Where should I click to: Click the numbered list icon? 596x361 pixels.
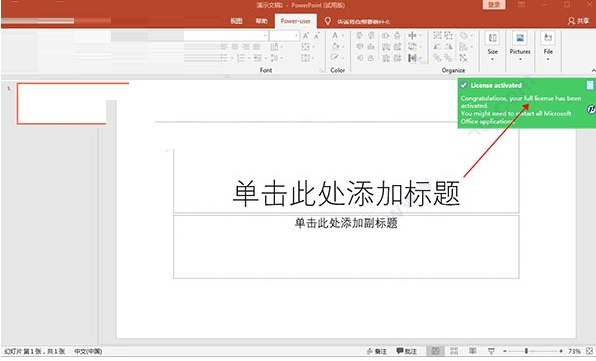pyautogui.click(x=240, y=58)
